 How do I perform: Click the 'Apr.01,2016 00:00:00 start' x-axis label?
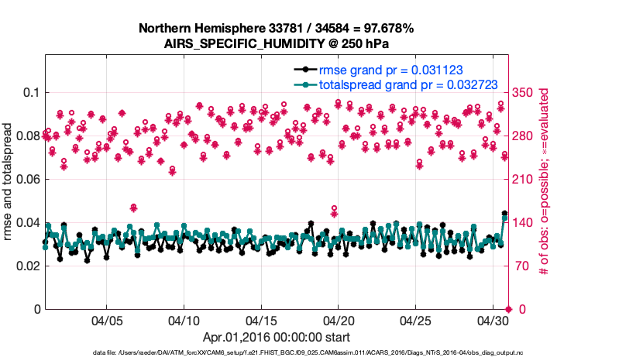click(x=276, y=337)
